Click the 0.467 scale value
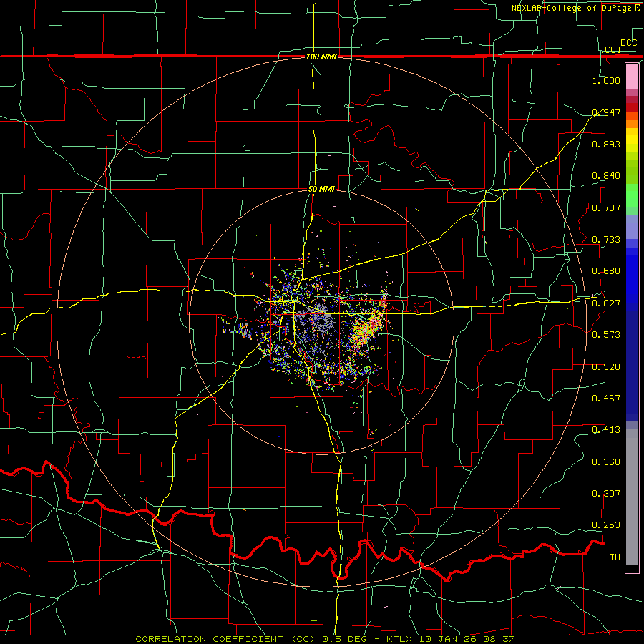Image resolution: width=644 pixels, height=644 pixels. 606,399
